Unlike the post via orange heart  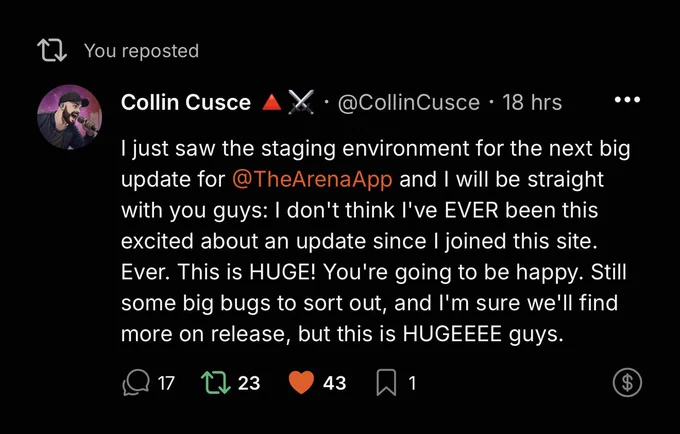[301, 382]
